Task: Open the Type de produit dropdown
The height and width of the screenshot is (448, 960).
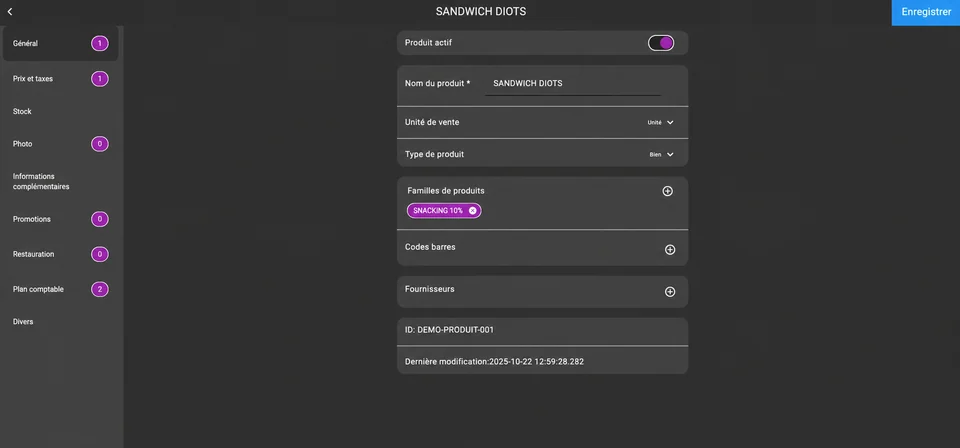Action: [x=661, y=155]
